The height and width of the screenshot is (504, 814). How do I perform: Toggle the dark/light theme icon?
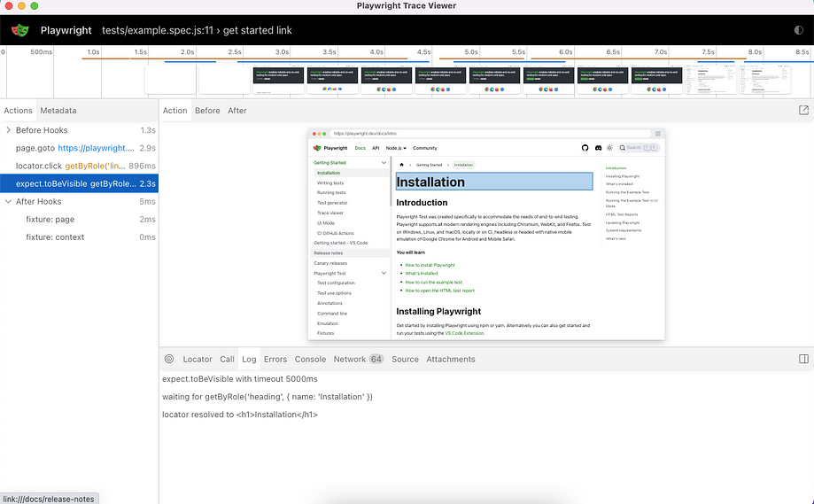pos(798,30)
